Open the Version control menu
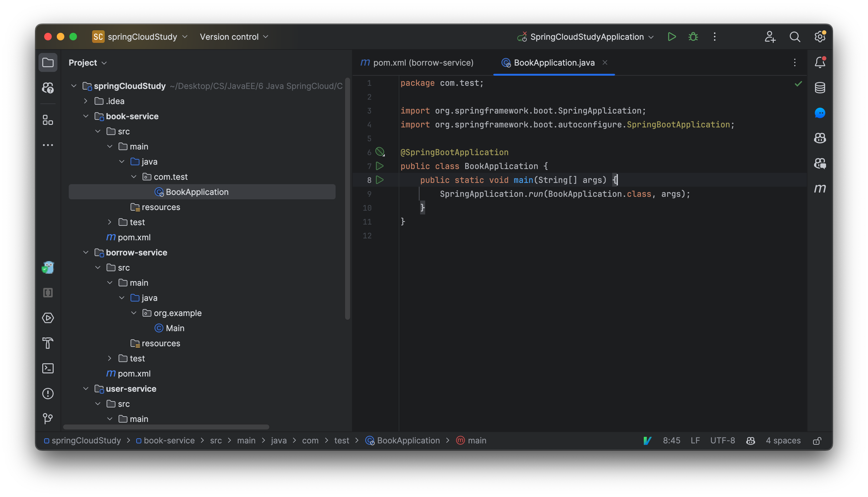The width and height of the screenshot is (868, 497). [234, 37]
